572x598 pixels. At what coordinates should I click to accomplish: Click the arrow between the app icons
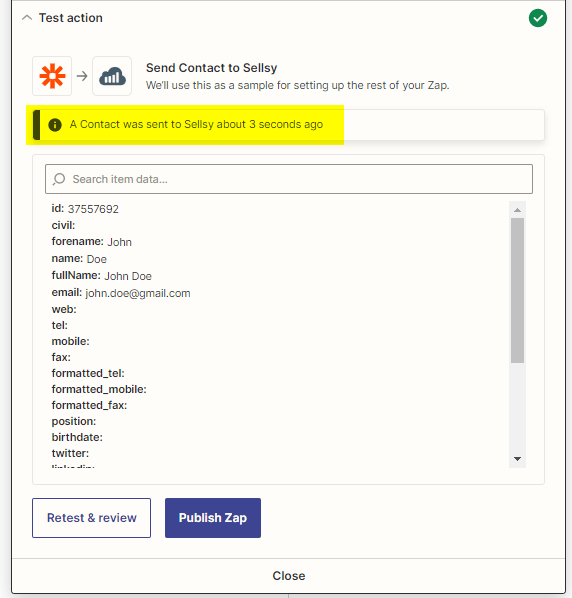click(x=82, y=76)
